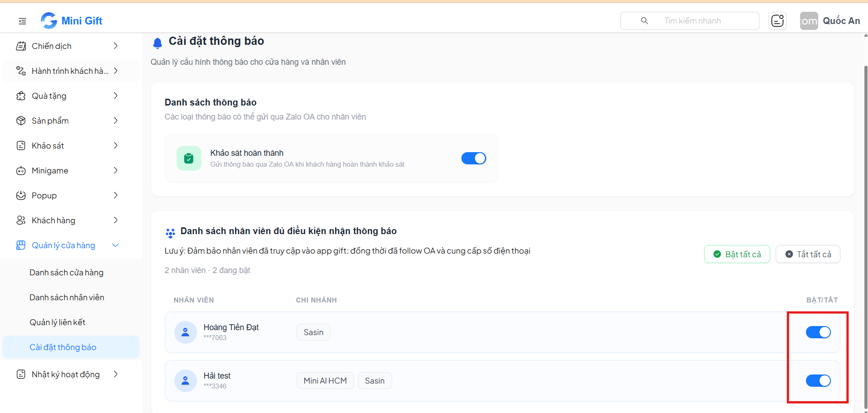This screenshot has height=413, width=868.
Task: Click the Quốc An user avatar
Action: (809, 21)
